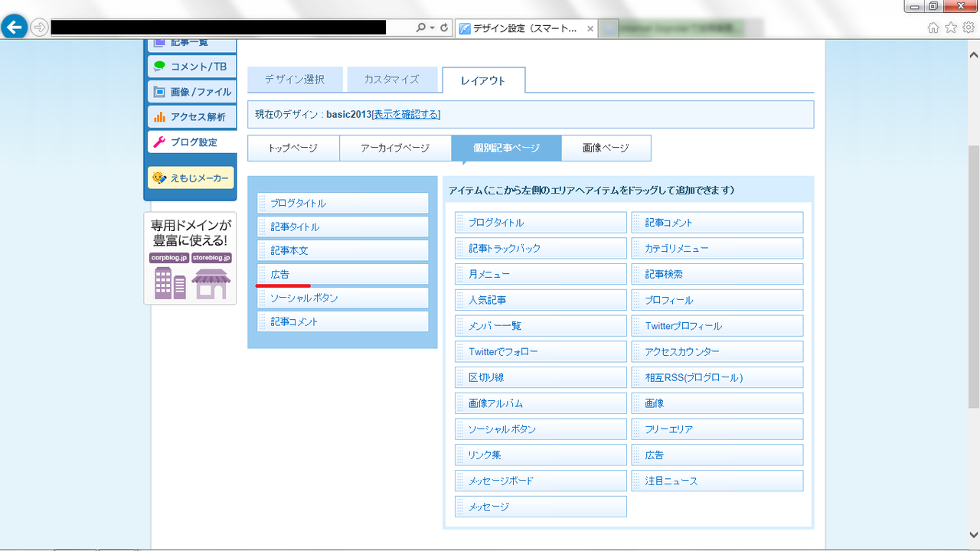Open the トップページ layout tab
The height and width of the screenshot is (551, 980).
(293, 148)
